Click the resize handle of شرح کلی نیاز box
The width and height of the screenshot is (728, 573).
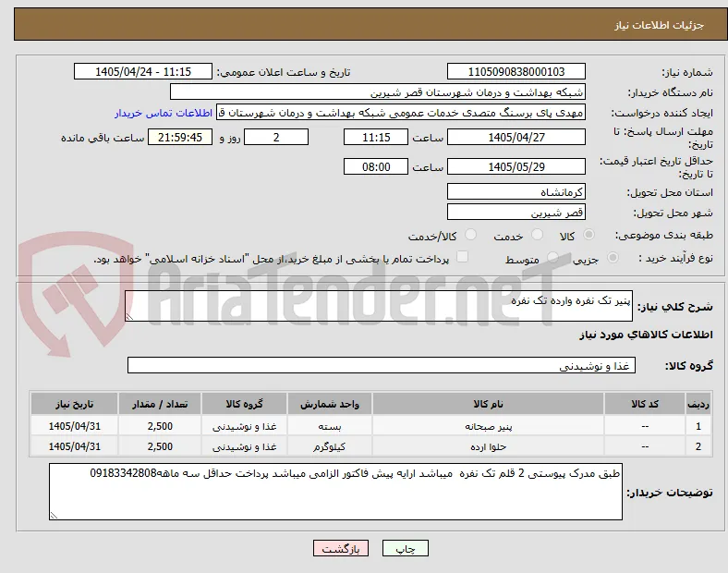[129, 317]
